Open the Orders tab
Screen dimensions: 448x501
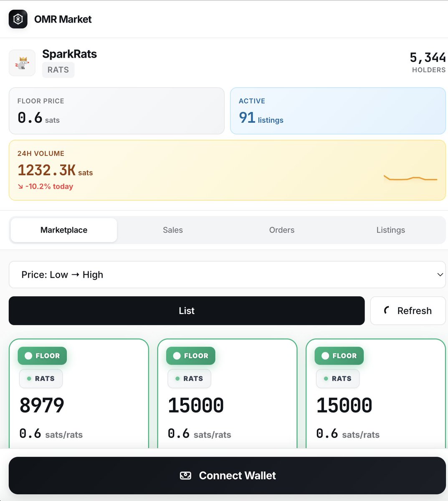click(282, 230)
